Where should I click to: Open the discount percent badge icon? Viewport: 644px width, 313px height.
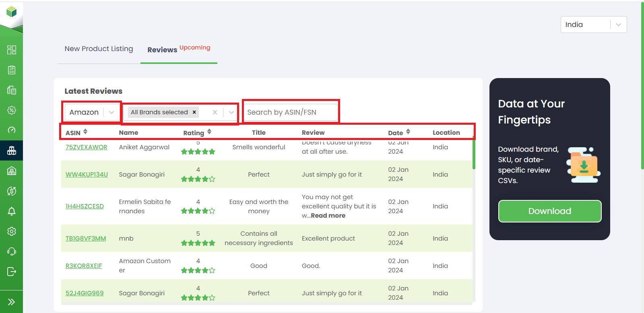coord(12,110)
